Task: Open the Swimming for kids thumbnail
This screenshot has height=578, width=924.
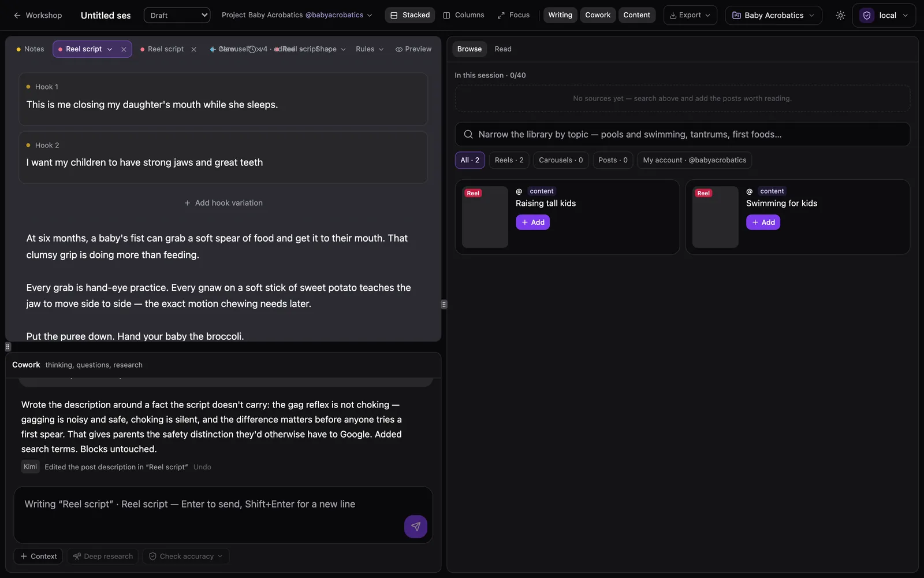Action: click(716, 217)
